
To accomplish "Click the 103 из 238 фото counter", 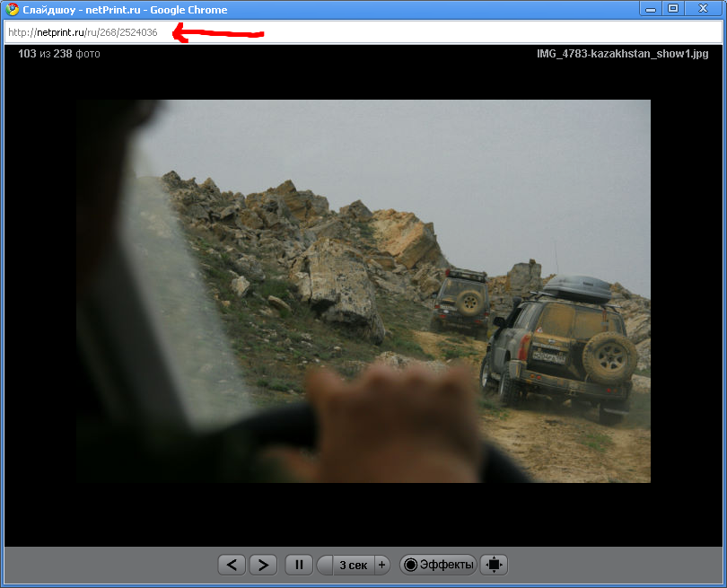I will [58, 54].
